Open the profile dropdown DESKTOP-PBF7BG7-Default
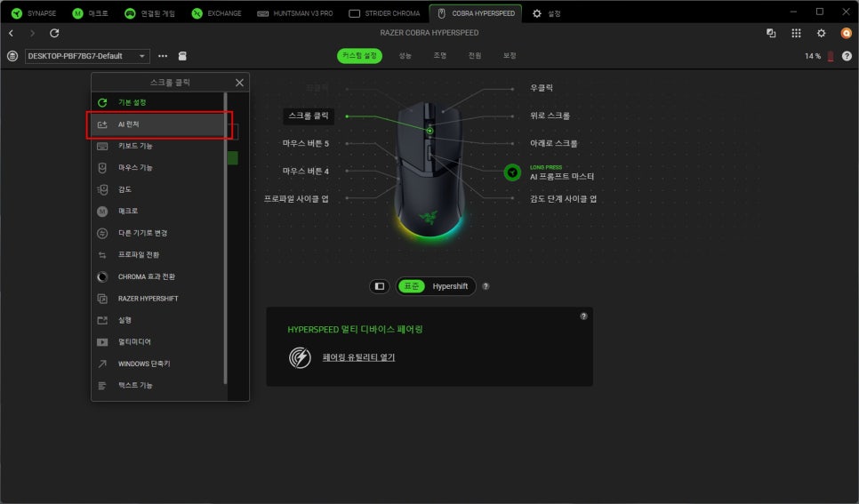Viewport: 859px width, 504px height. (87, 56)
